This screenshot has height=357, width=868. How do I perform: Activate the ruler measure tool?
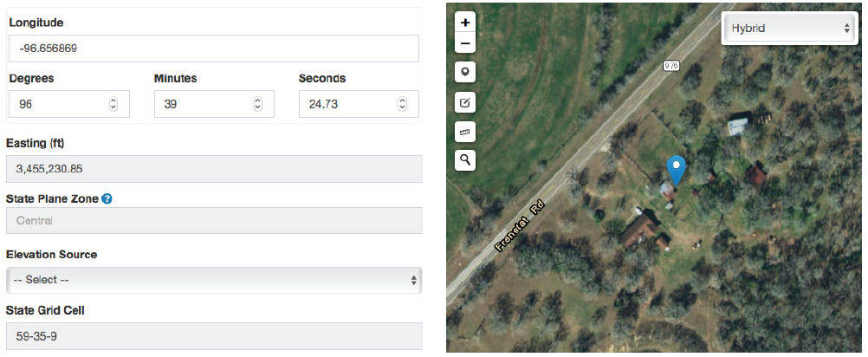click(465, 133)
